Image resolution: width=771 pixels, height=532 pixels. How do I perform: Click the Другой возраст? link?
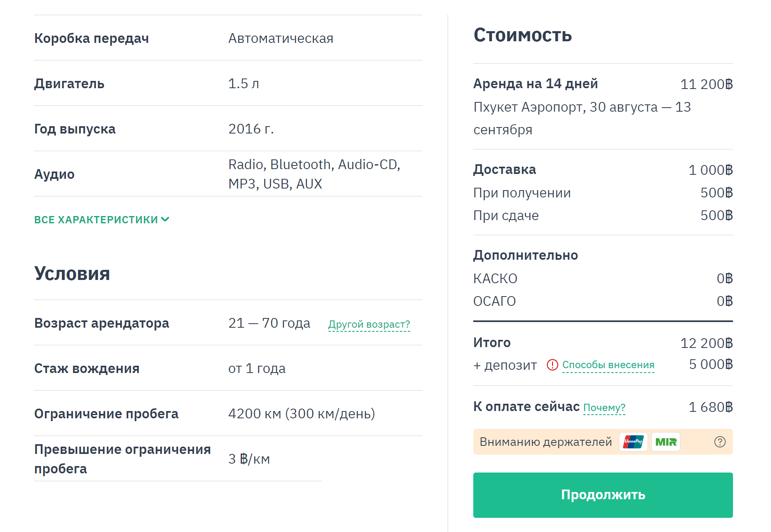369,324
